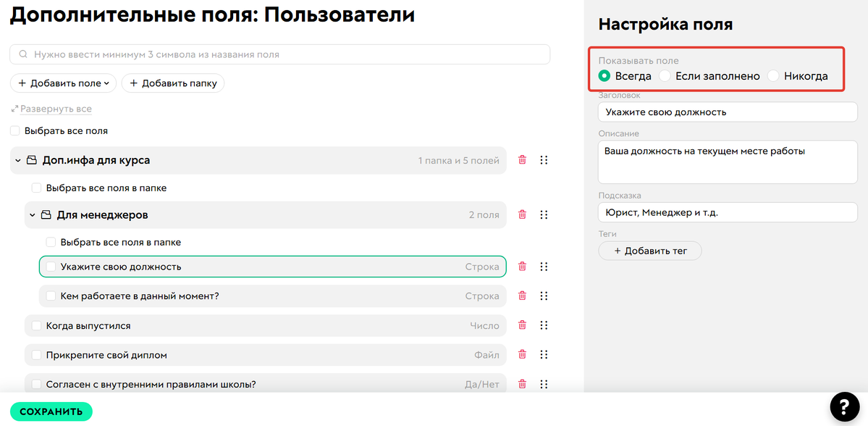Viewport: 868px width, 426px height.
Task: Delete field Кем работаете в данный момент?
Action: 521,296
